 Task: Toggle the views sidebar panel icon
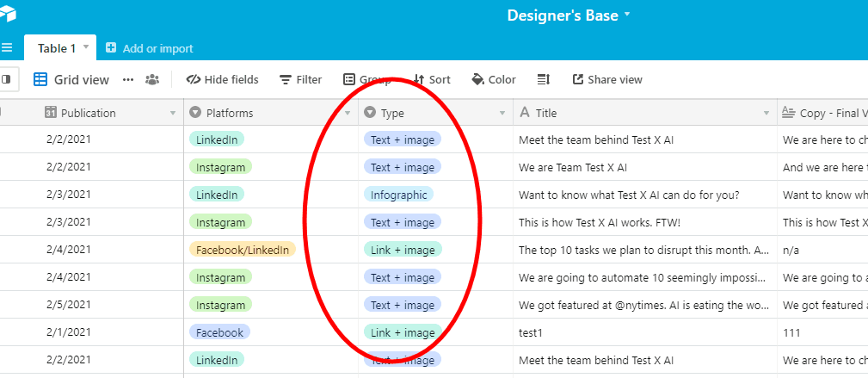(5, 79)
